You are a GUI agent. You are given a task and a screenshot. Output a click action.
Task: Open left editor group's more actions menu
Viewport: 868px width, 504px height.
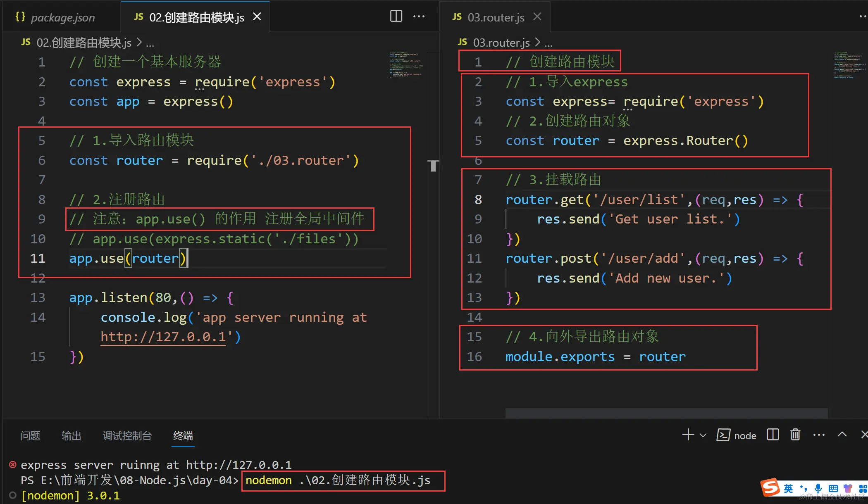coord(419,17)
